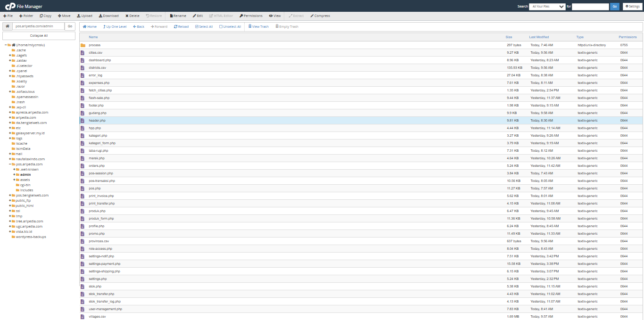Screen dimensions: 644x320
Task: Click the Collapse All button
Action: point(39,36)
